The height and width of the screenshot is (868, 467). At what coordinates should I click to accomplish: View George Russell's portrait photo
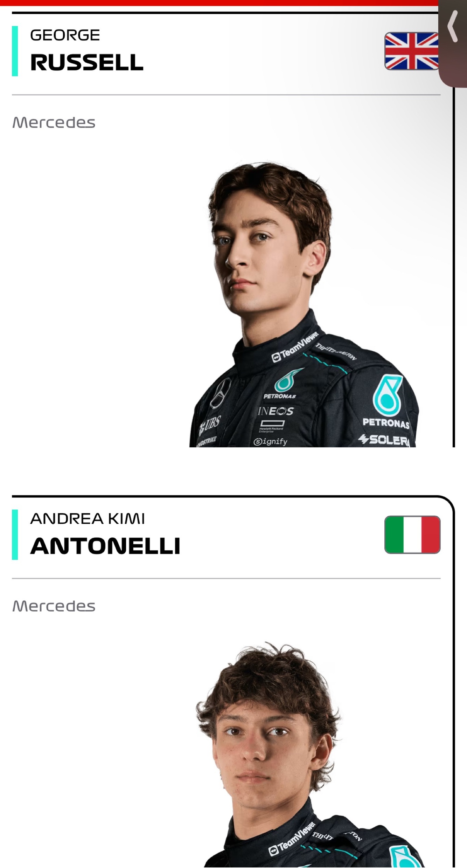coord(304,304)
